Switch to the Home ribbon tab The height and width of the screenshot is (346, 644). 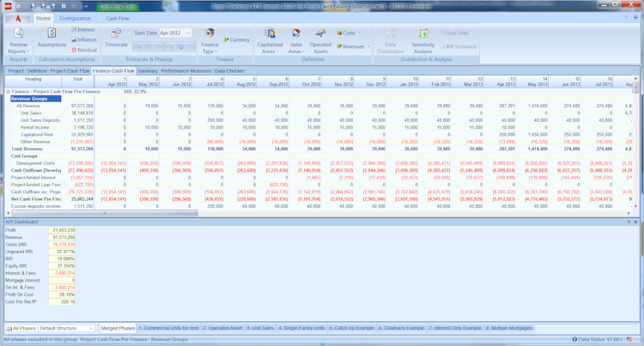[x=43, y=18]
